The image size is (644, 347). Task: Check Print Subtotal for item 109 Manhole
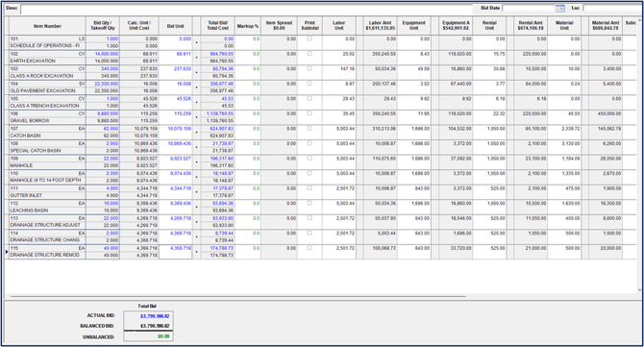310,158
